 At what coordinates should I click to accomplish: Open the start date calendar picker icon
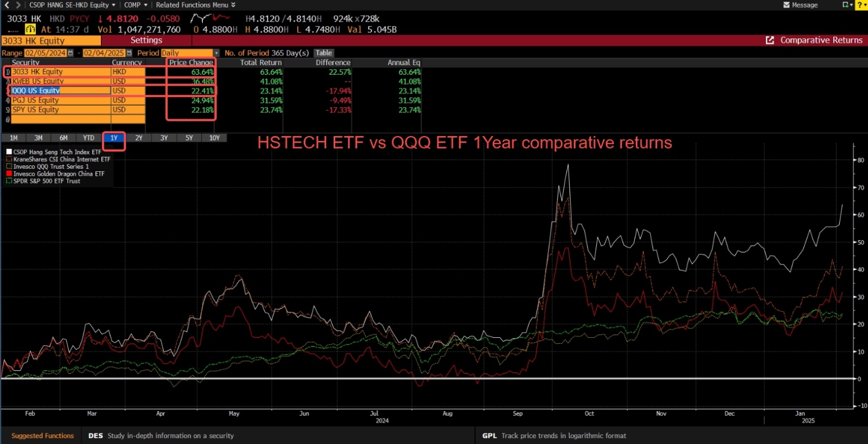click(x=71, y=53)
